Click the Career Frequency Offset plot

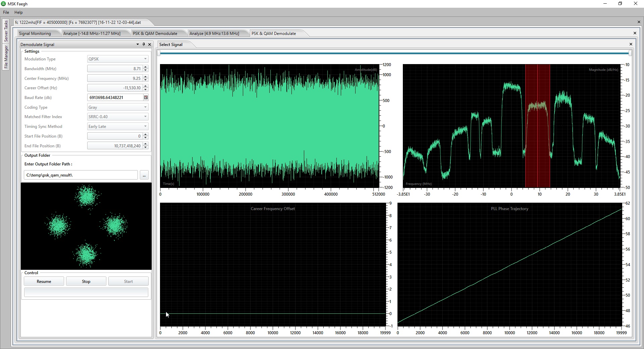273,264
